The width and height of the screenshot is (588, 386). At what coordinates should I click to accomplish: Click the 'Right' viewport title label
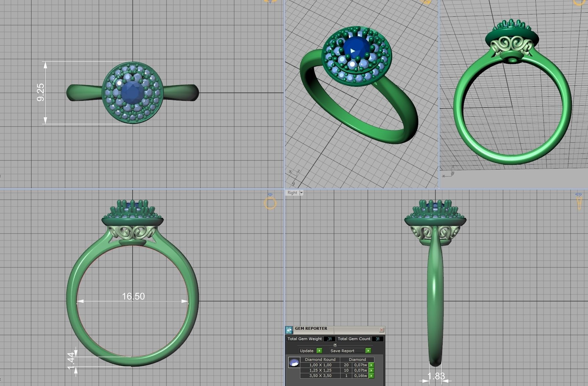292,193
